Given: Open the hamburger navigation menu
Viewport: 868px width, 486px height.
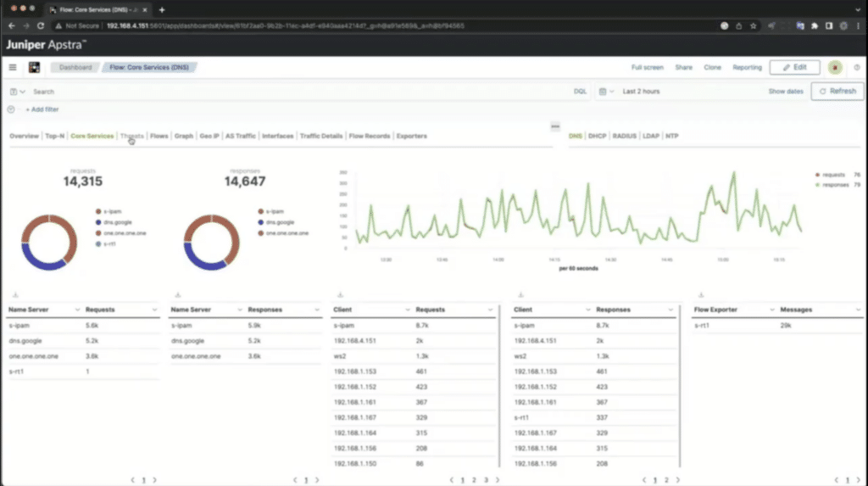Looking at the screenshot, I should pyautogui.click(x=12, y=67).
